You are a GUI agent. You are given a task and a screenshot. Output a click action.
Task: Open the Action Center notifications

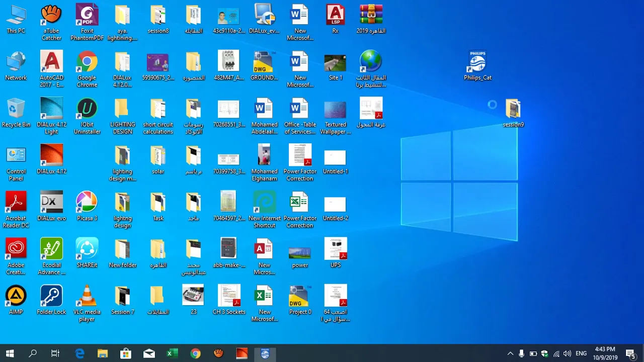tap(631, 353)
